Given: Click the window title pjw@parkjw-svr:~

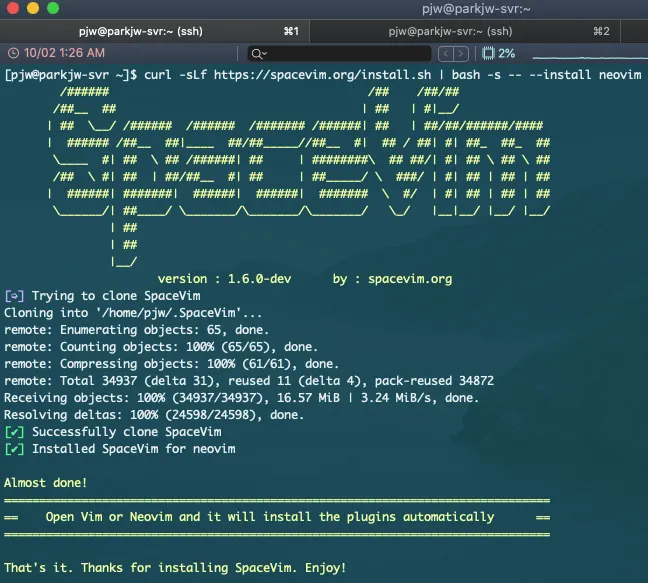Looking at the screenshot, I should point(476,9).
